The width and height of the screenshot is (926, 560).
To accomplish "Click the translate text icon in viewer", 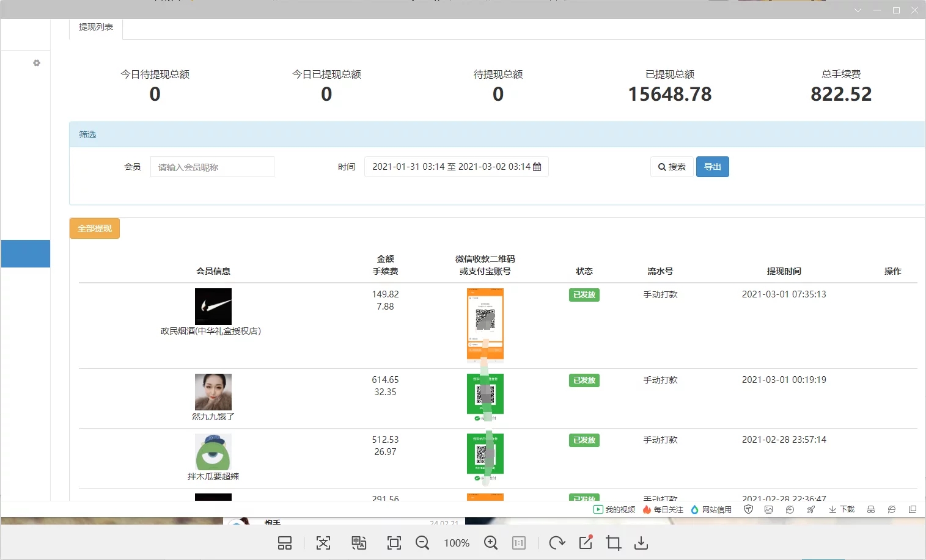I will tap(359, 543).
